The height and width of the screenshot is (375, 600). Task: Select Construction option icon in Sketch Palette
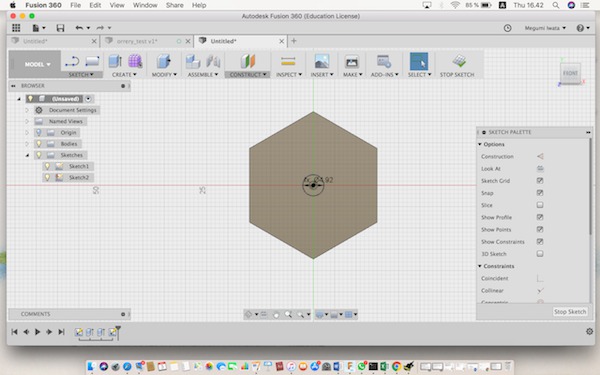[x=540, y=156]
